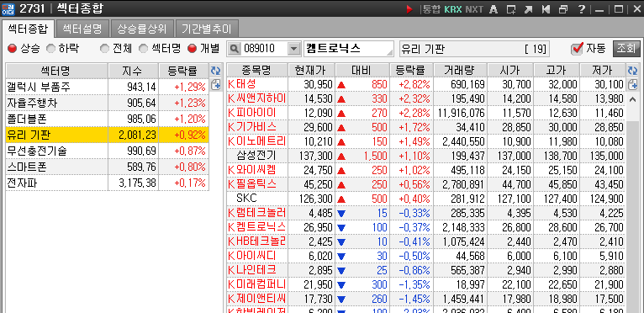Toggle the 자동 checkbox
Image resolution: width=644 pixels, height=313 pixels.
click(577, 49)
